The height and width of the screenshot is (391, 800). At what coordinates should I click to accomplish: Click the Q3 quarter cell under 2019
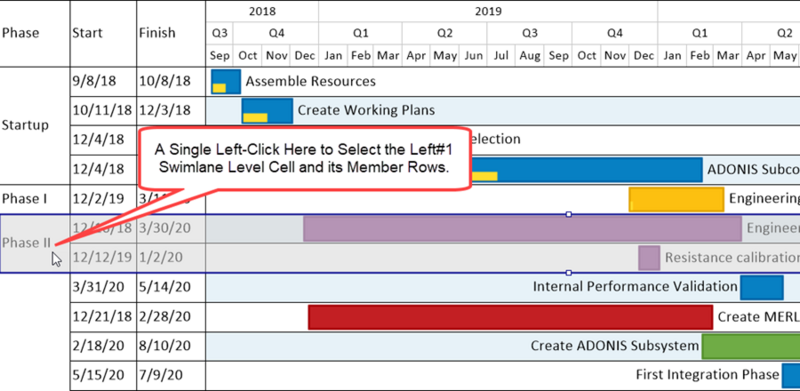point(530,33)
